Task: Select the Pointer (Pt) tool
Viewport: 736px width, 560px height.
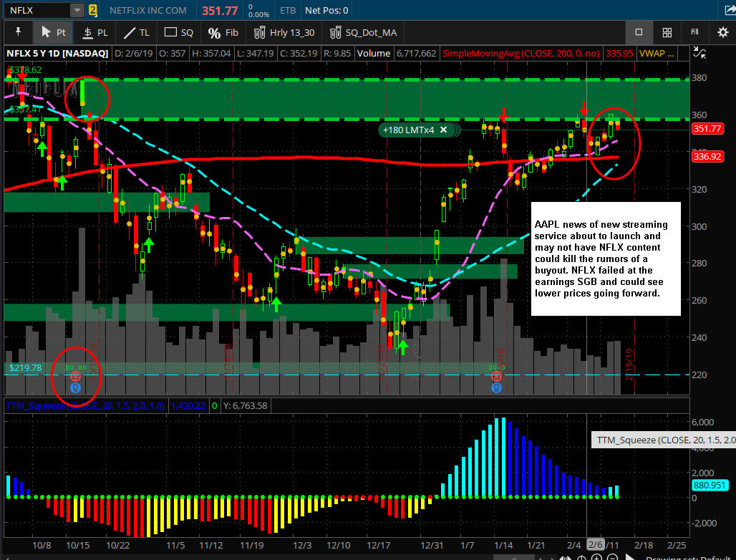Action: click(x=53, y=32)
